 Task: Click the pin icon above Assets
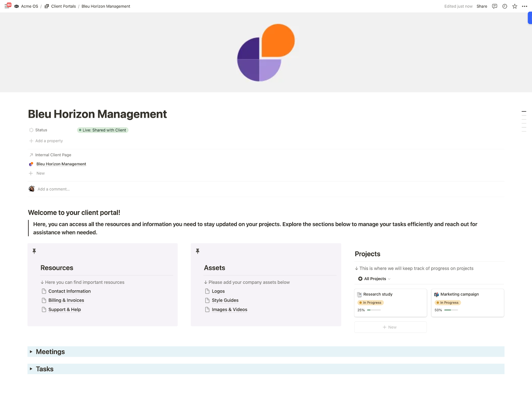pyautogui.click(x=198, y=251)
